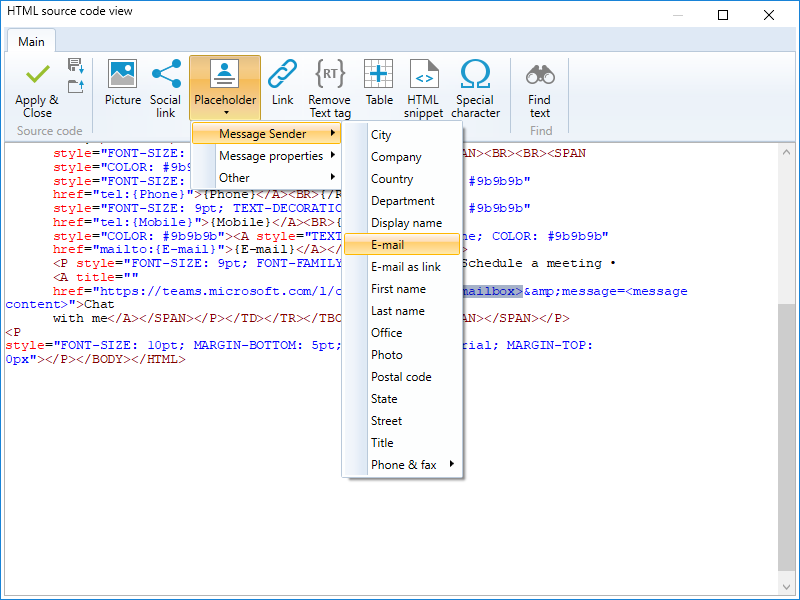Insert the Photo placeholder
Image resolution: width=800 pixels, height=600 pixels.
pos(402,354)
